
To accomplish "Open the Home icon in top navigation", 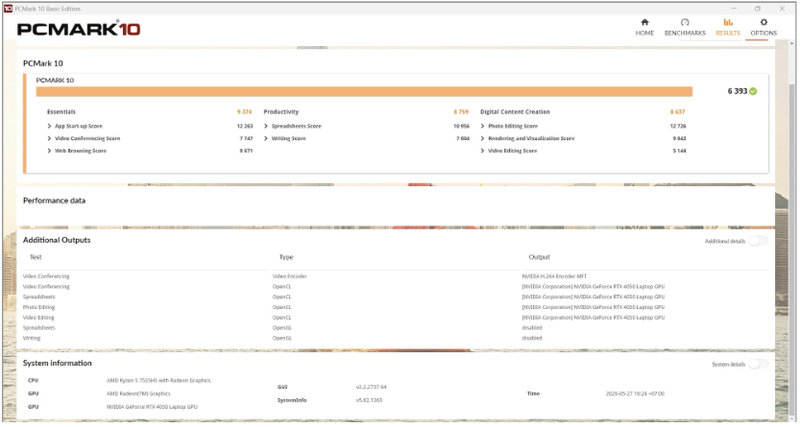I will (645, 22).
